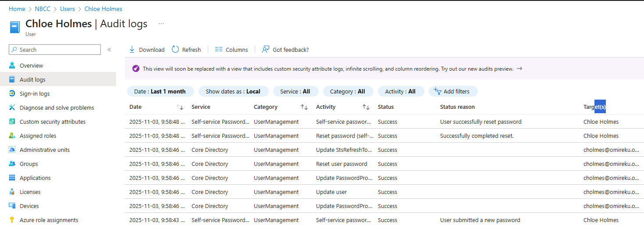Open the Category All filter
Viewport: 644px width, 226px height.
(348, 91)
